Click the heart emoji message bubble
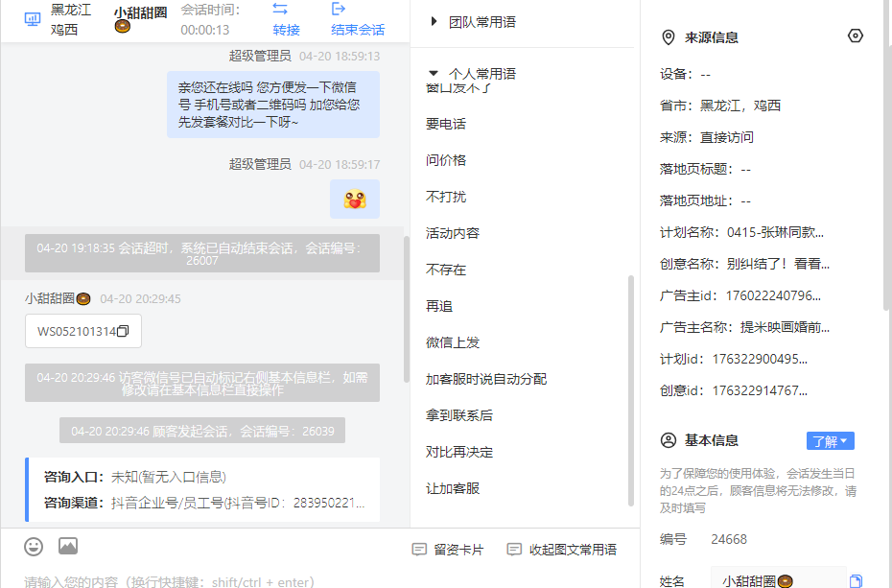The height and width of the screenshot is (588, 892). click(x=355, y=199)
